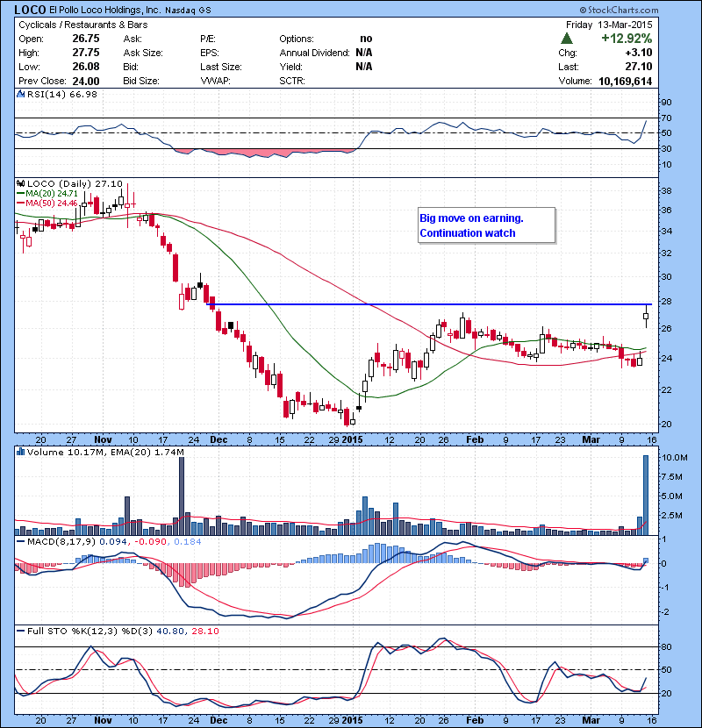Click 'El Pollo Loco Holdings, Inc.' company name
This screenshot has height=728, width=702.
(105, 10)
